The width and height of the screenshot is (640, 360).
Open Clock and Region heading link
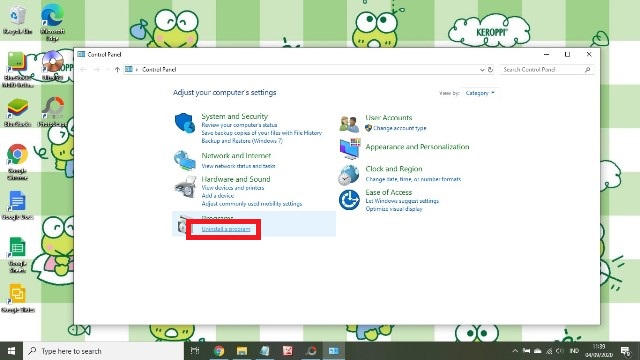[x=394, y=169]
